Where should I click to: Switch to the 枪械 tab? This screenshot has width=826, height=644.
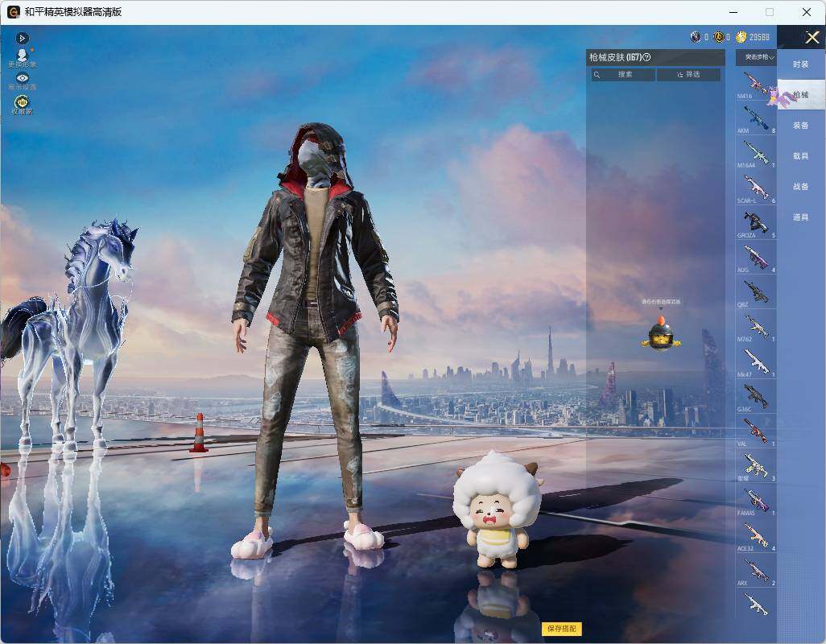pyautogui.click(x=801, y=95)
